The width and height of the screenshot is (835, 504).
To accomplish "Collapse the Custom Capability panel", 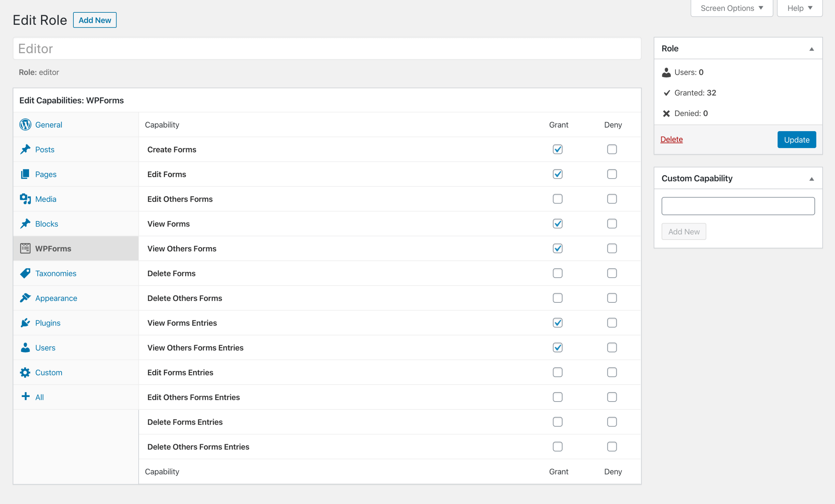I will pos(811,179).
